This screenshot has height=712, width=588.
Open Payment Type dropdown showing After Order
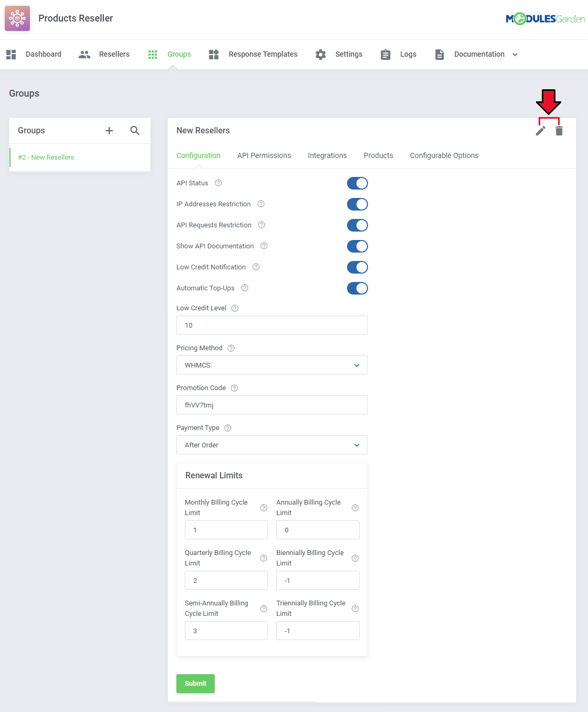click(272, 445)
